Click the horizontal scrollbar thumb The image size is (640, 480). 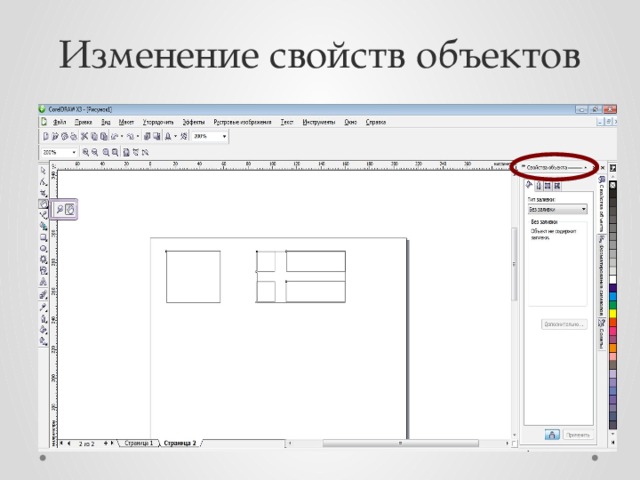click(400, 443)
